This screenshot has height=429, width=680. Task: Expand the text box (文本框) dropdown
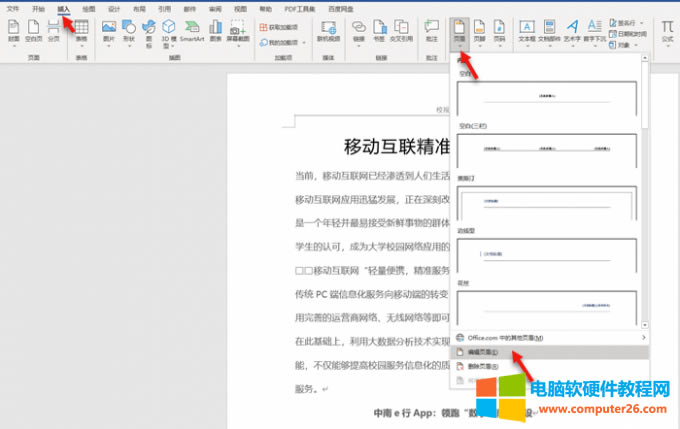click(x=527, y=31)
